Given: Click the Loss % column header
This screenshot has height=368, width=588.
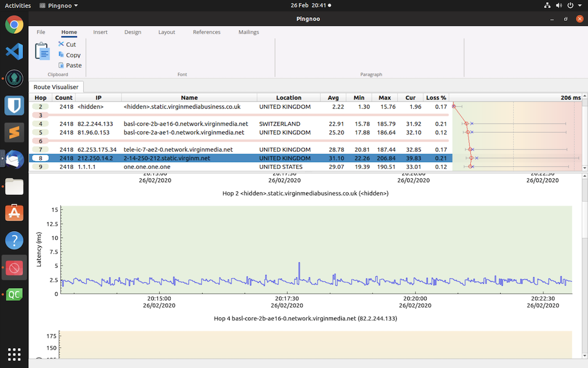Looking at the screenshot, I should pyautogui.click(x=436, y=98).
